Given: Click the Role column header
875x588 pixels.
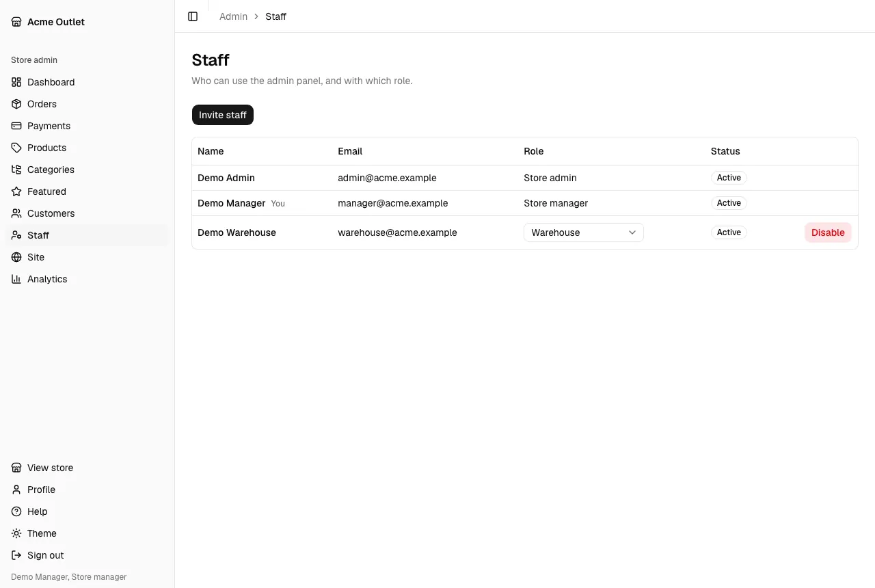Looking at the screenshot, I should tap(534, 151).
